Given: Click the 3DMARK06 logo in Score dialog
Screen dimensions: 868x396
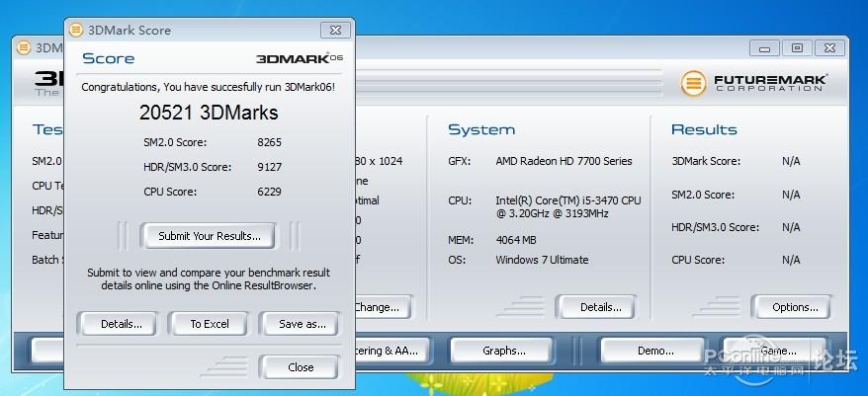Looking at the screenshot, I should [300, 58].
